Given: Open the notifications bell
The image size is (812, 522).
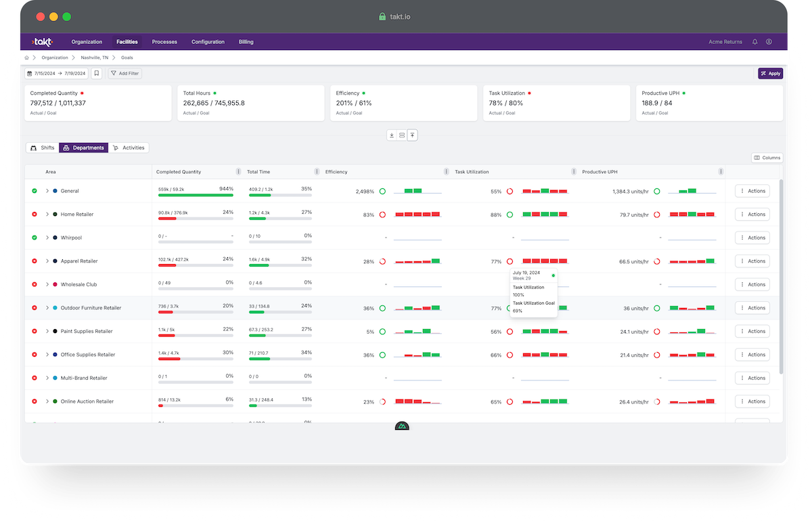Looking at the screenshot, I should (x=755, y=42).
